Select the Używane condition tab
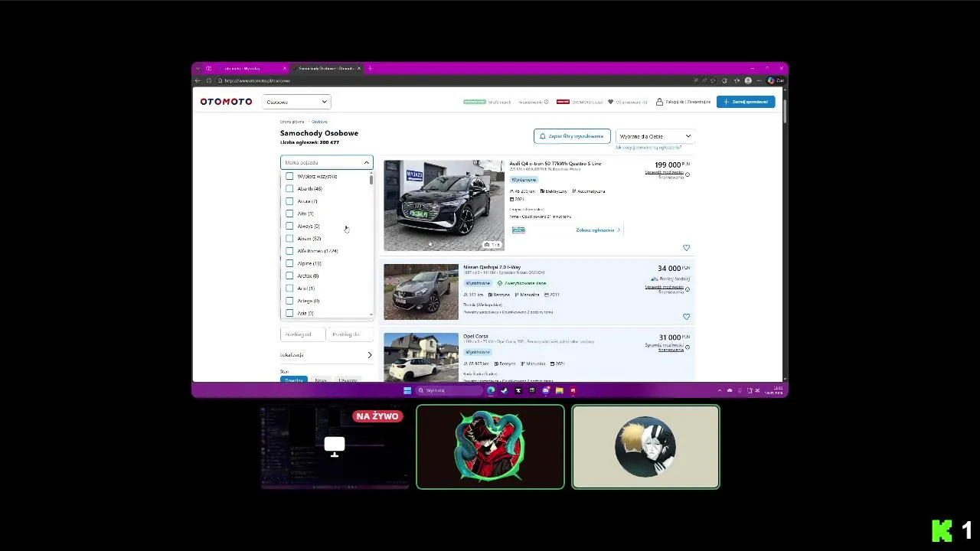980x551 pixels. pos(348,380)
